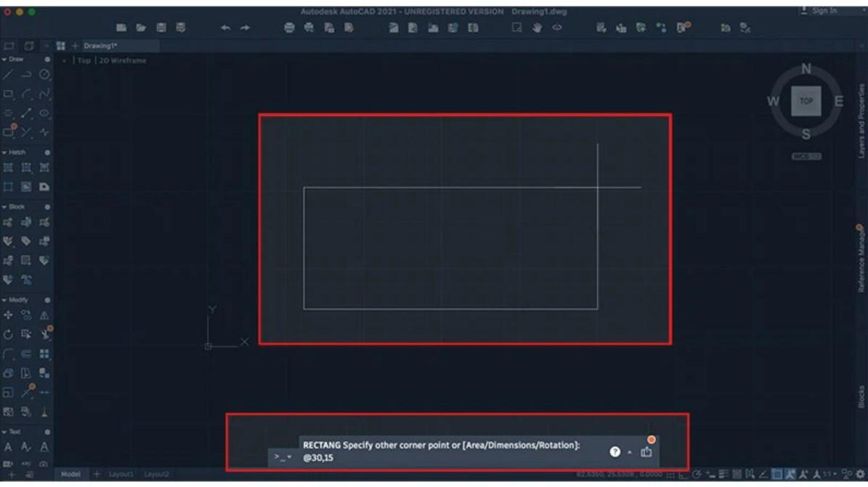Open the Reference Manager side panel
The height and width of the screenshot is (487, 868).
[x=861, y=259]
